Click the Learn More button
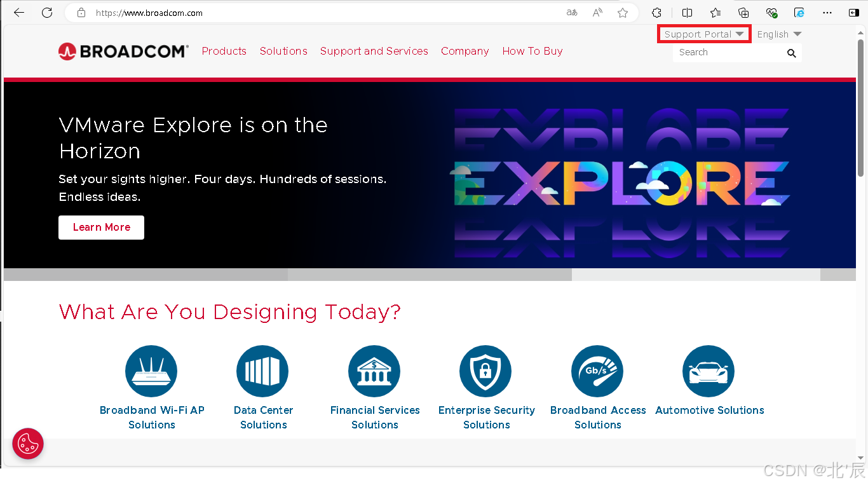This screenshot has height=485, width=868. click(101, 228)
